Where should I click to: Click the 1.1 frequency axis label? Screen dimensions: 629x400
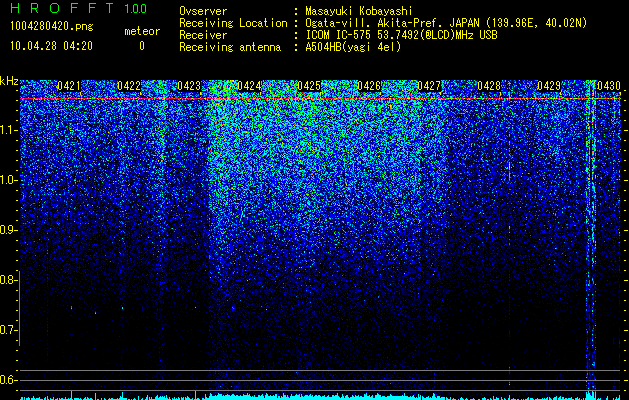click(9, 130)
